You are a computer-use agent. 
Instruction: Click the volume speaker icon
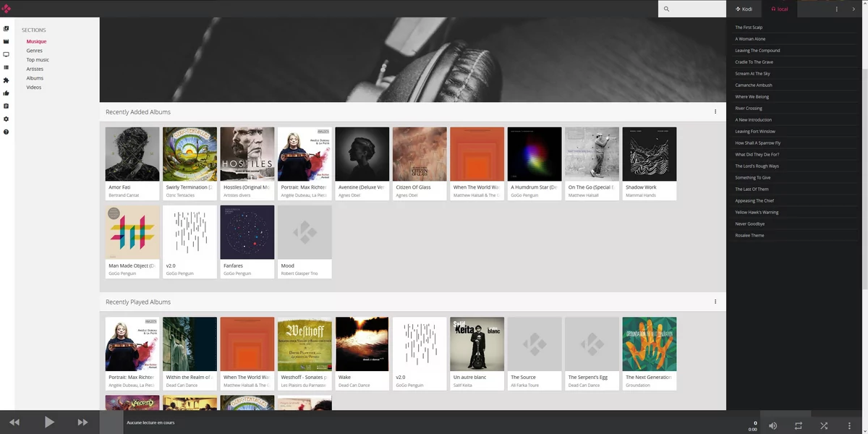(x=773, y=426)
